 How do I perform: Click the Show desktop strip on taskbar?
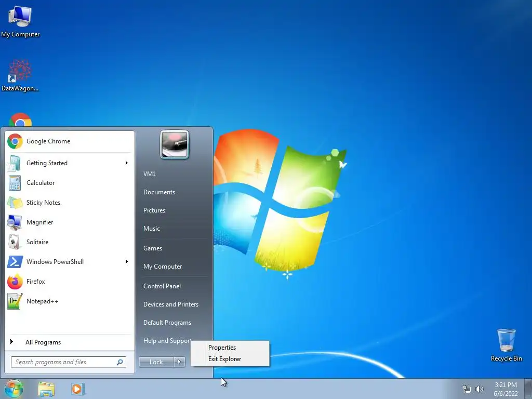tap(528, 389)
